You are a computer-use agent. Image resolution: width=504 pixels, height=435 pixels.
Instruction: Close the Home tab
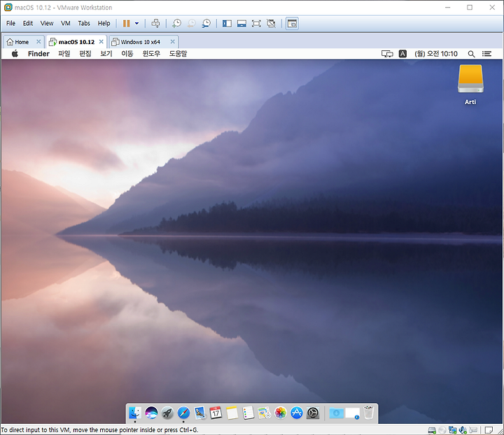38,42
